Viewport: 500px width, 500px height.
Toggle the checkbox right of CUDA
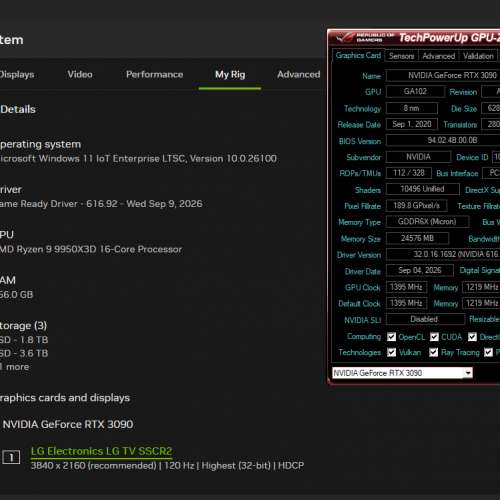[472, 337]
